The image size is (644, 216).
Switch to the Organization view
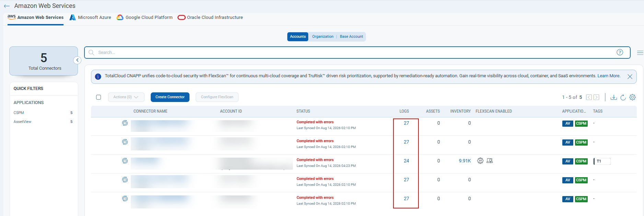[x=323, y=37]
